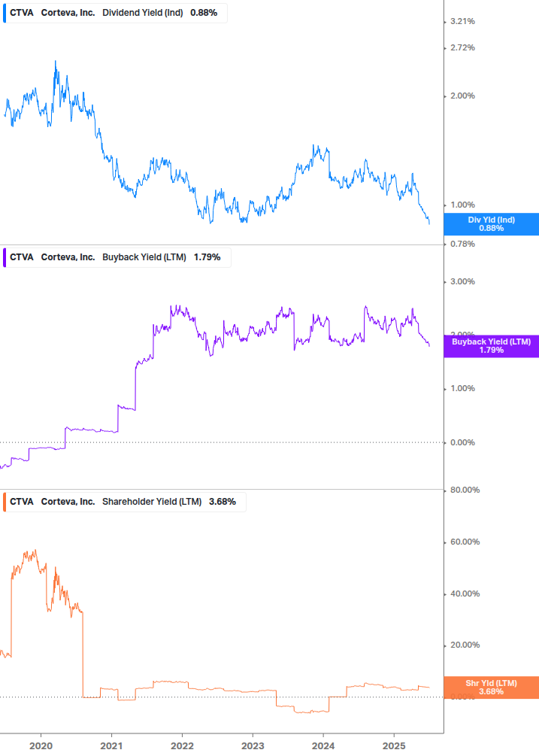539x756 pixels.
Task: Click the 20.00% tick on shareholder yield axis
Action: 465,645
